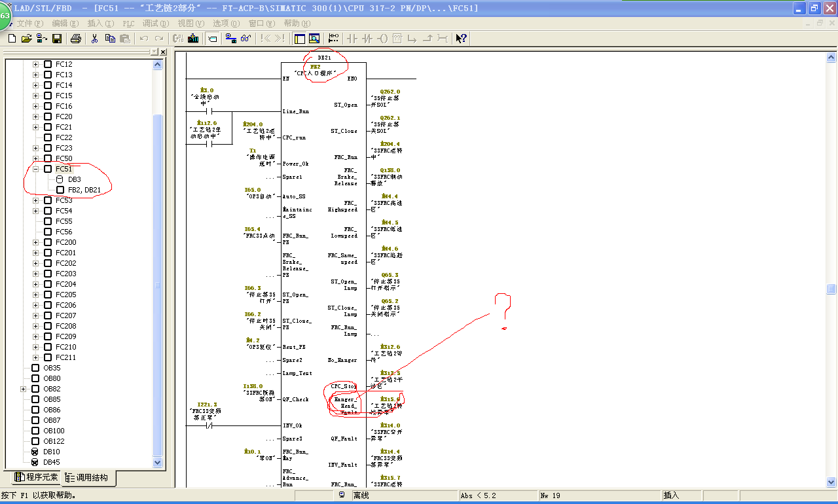838x504 pixels.
Task: Collapse the FC51 tree node
Action: click(x=35, y=169)
